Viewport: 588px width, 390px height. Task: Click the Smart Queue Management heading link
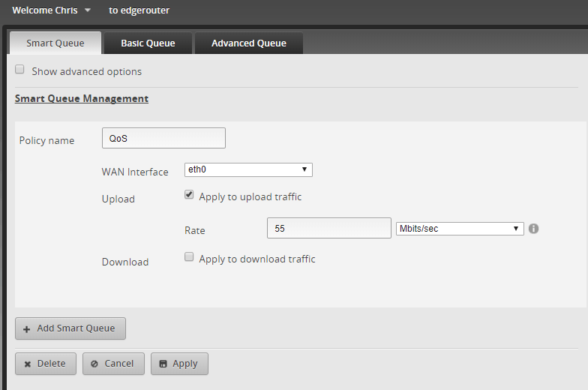(x=82, y=98)
